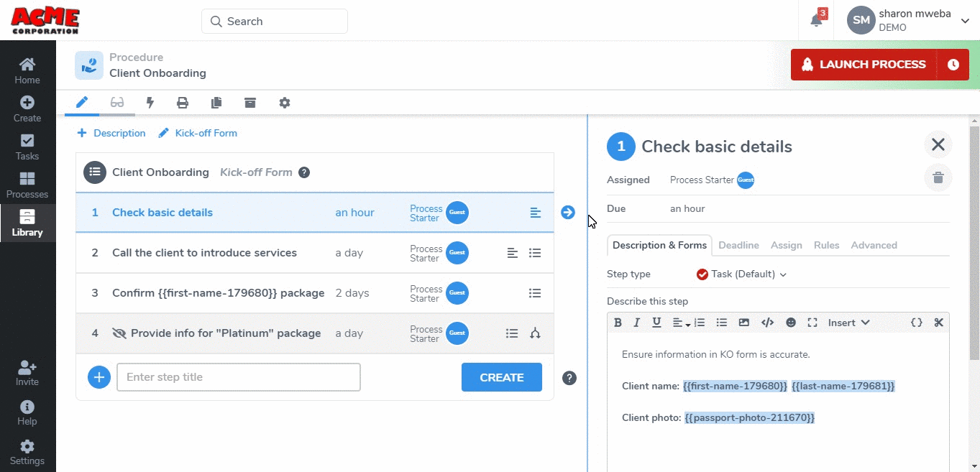Screen dimensions: 980x472
Task: Delete step using trash icon
Action: pos(938,177)
